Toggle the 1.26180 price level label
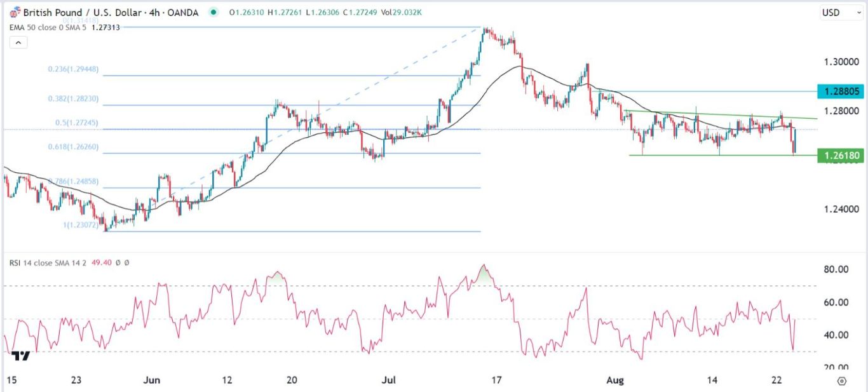Viewport: 868px width, 392px height. pos(841,155)
